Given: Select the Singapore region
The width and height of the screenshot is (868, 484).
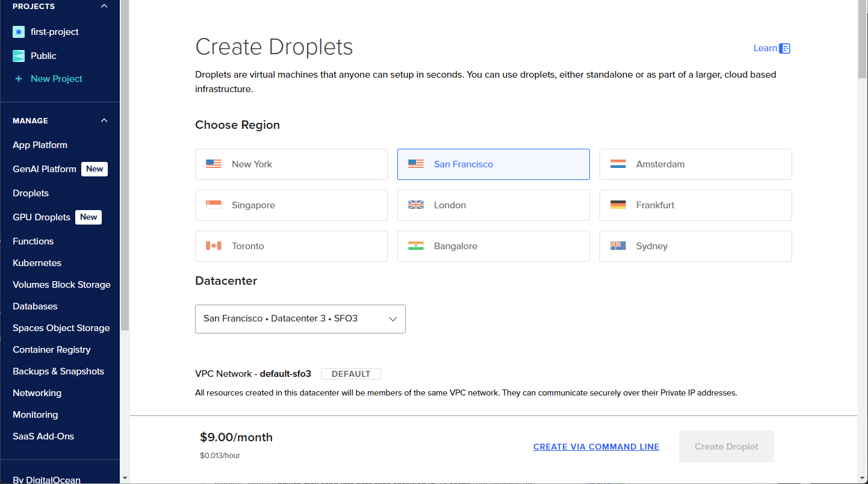Looking at the screenshot, I should [x=291, y=205].
